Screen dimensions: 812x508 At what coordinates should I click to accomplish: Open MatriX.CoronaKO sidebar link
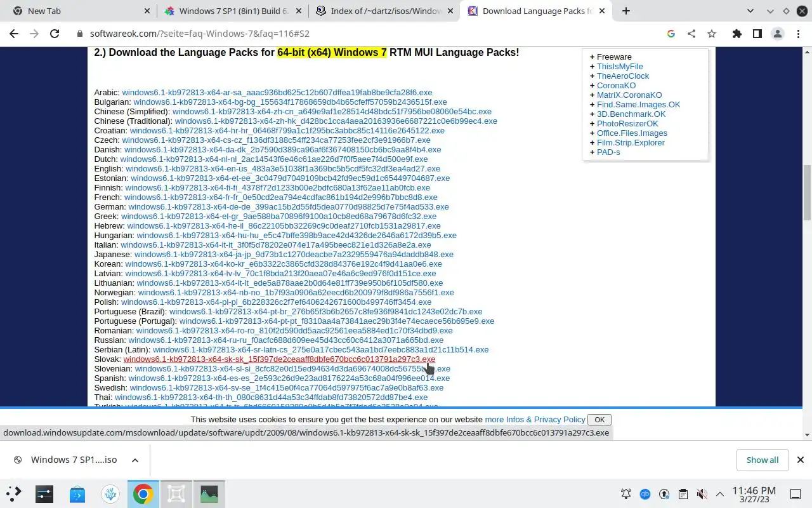[629, 95]
